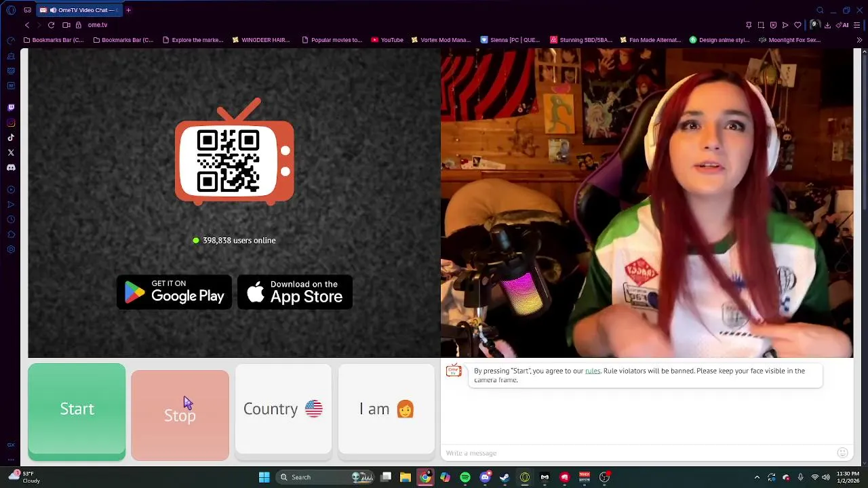Open the first Bookmarks Bar folder
Image resolution: width=868 pixels, height=488 pixels.
coord(54,40)
